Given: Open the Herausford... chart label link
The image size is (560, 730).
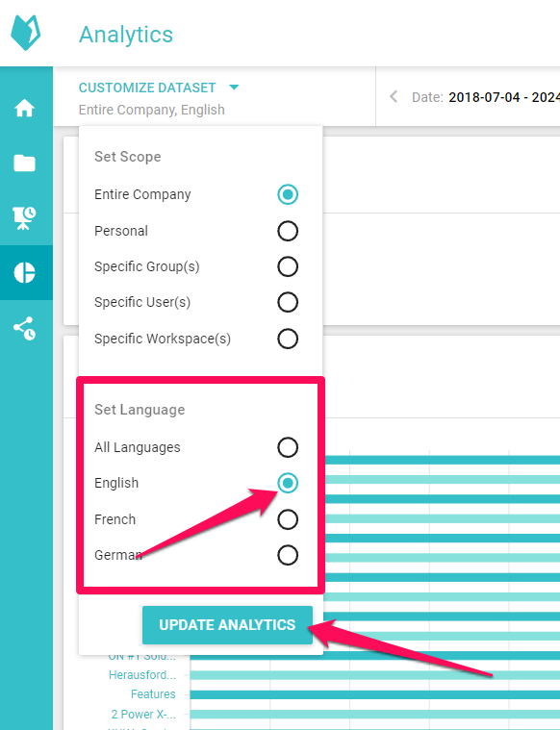Looking at the screenshot, I should [x=142, y=674].
